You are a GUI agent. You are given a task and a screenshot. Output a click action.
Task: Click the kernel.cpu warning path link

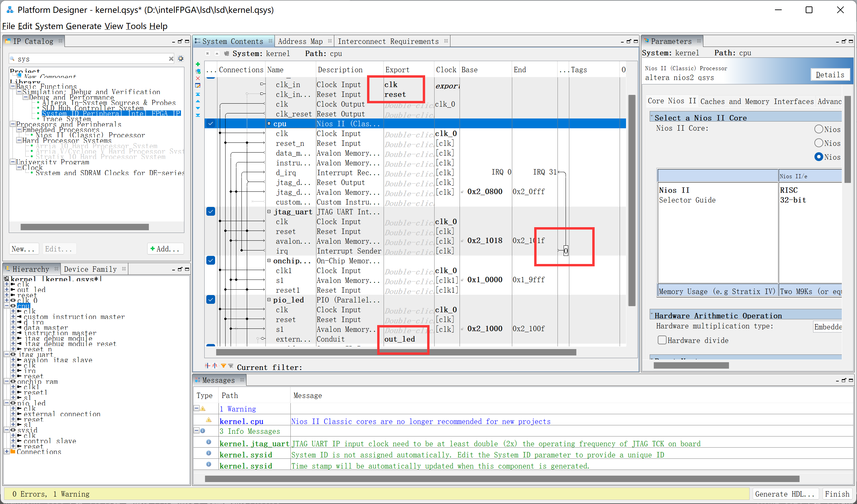click(241, 421)
